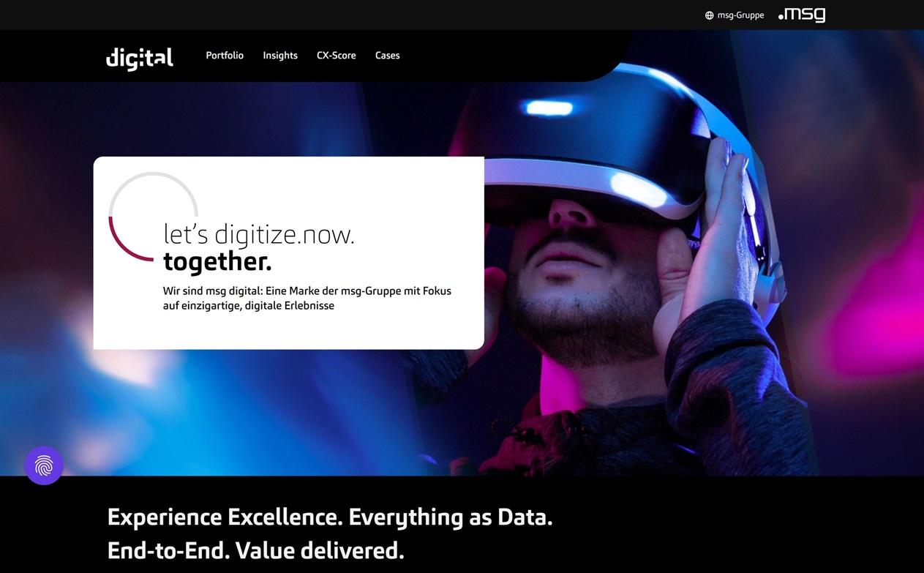Go to the CX-Score page
This screenshot has height=573, width=924.
pyautogui.click(x=337, y=56)
